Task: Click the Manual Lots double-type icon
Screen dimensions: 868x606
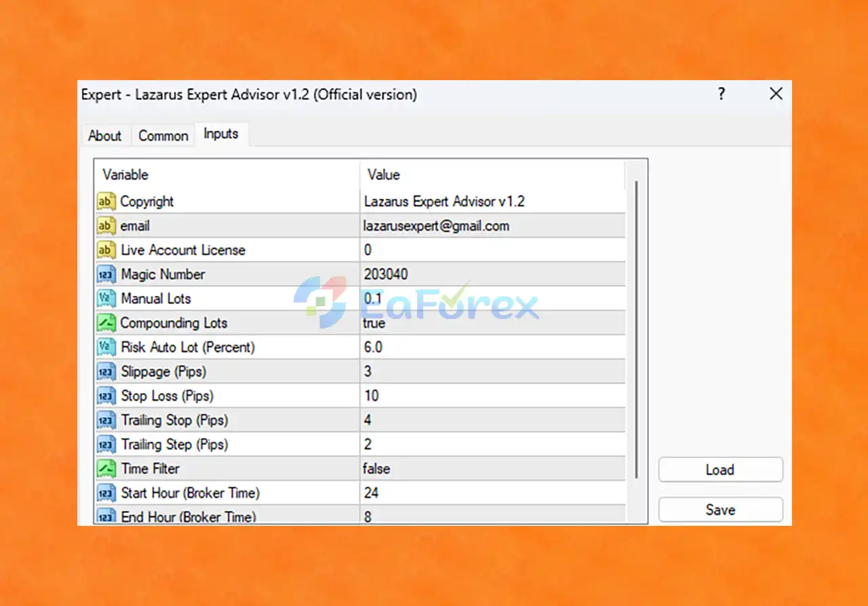Action: [106, 299]
